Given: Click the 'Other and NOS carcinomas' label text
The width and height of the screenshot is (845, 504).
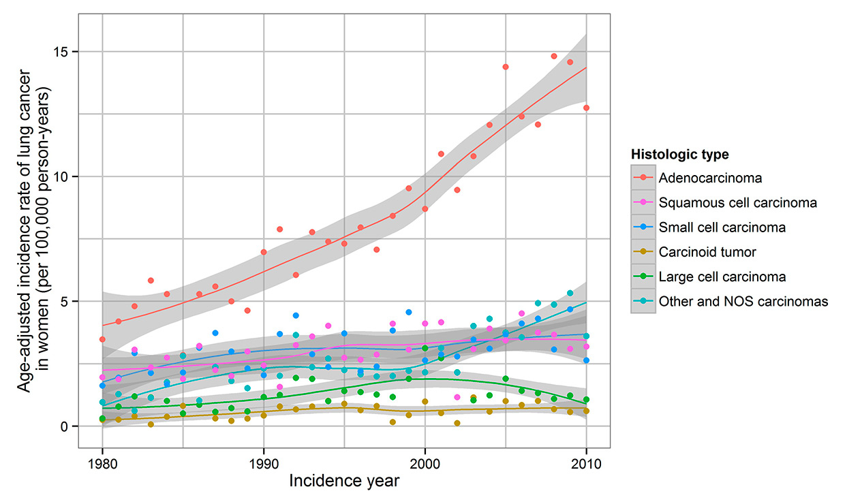Looking at the screenshot, I should [743, 301].
